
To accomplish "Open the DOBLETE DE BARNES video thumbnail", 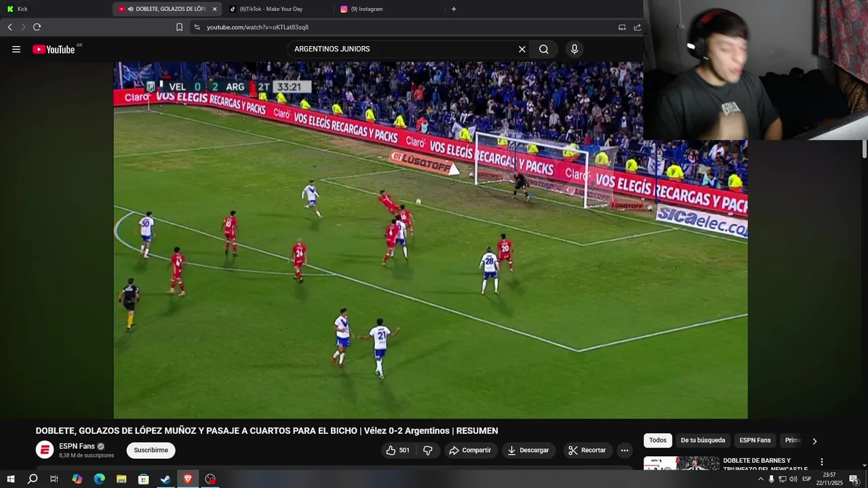I will point(681,464).
